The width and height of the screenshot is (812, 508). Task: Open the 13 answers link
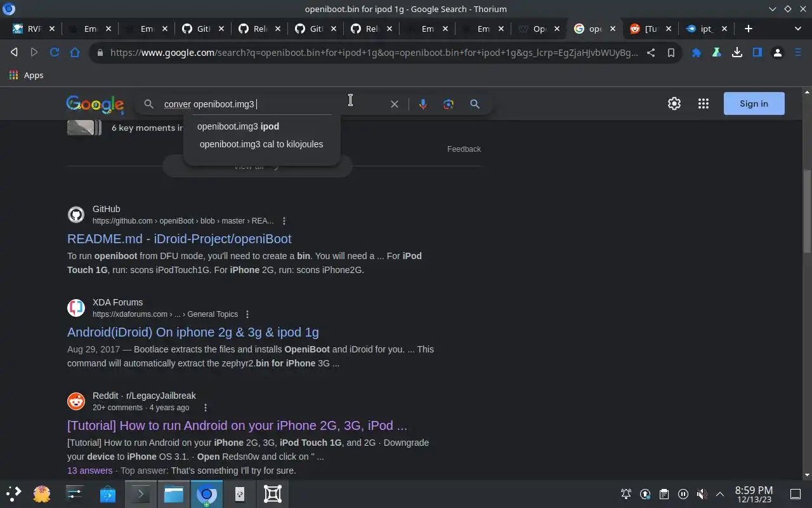pyautogui.click(x=89, y=471)
